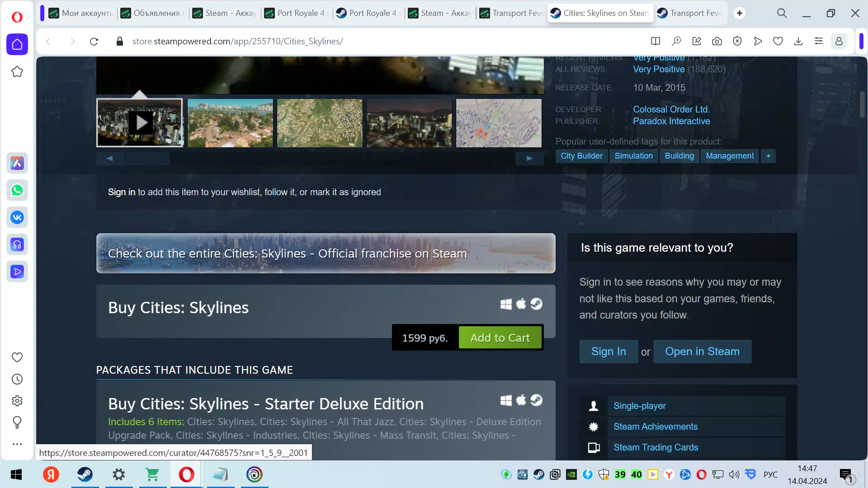This screenshot has width=868, height=488.
Task: Open publisher Paradox Interactive link
Action: click(671, 121)
